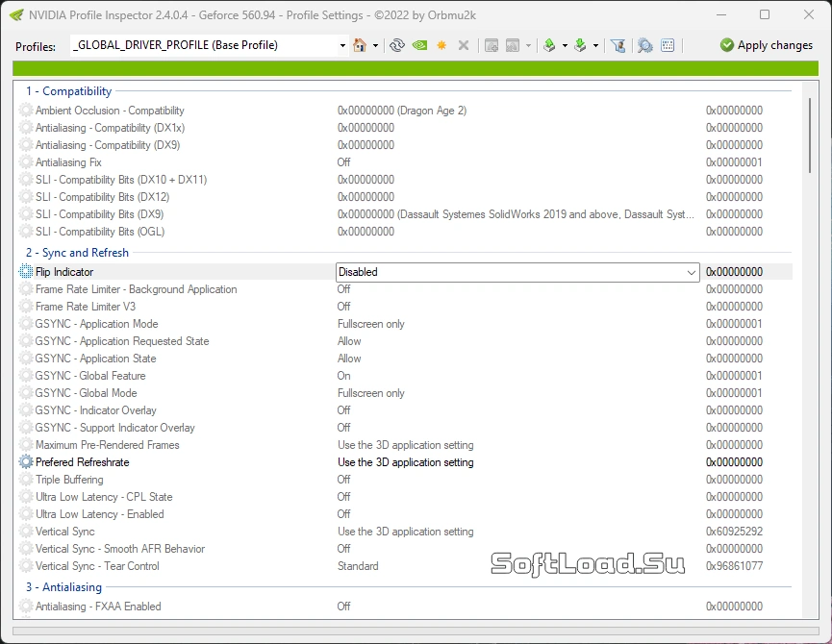
Task: Click the bit value editor grid icon
Action: 668,45
